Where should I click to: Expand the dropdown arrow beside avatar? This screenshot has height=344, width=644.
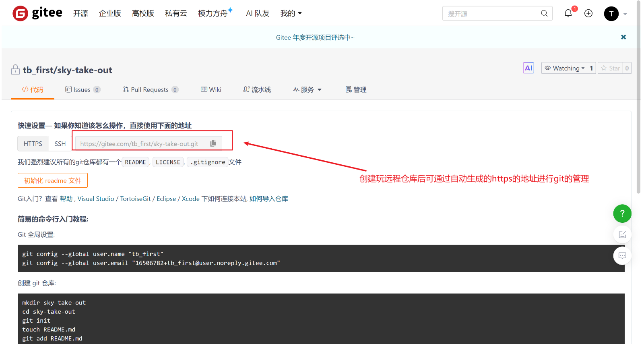point(625,14)
